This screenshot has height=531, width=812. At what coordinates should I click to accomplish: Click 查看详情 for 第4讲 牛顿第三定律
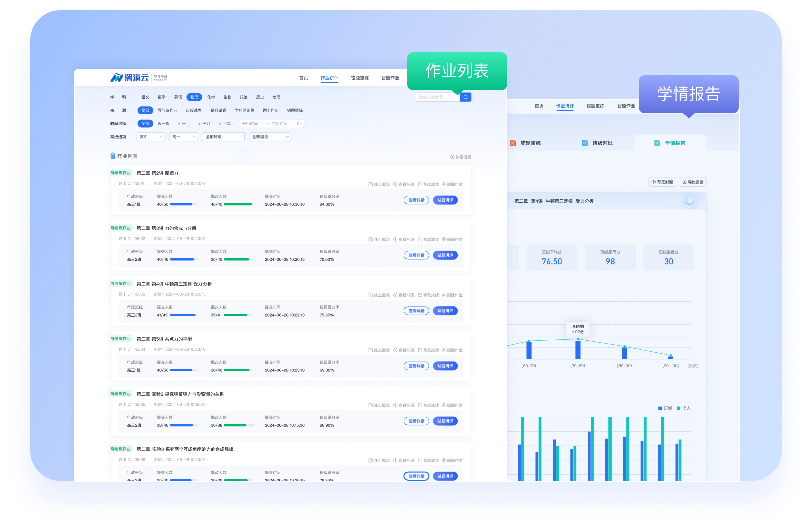417,311
